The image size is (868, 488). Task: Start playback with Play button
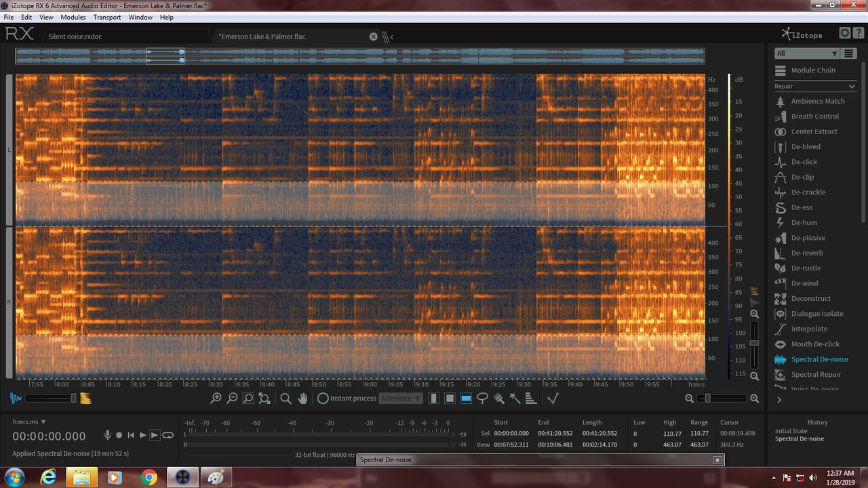[143, 435]
